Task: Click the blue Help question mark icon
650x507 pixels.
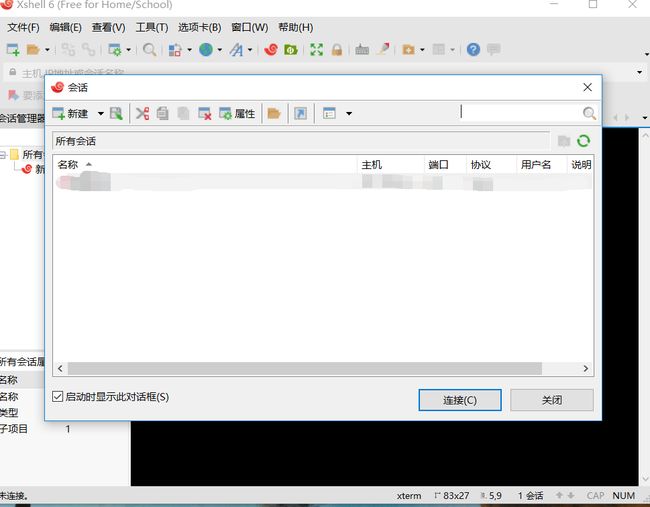Action: (x=473, y=50)
